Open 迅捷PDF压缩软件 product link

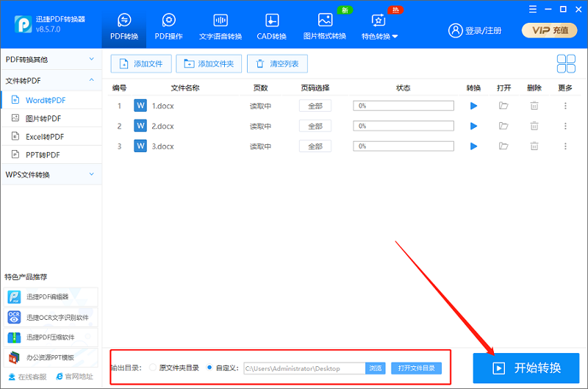[51, 338]
